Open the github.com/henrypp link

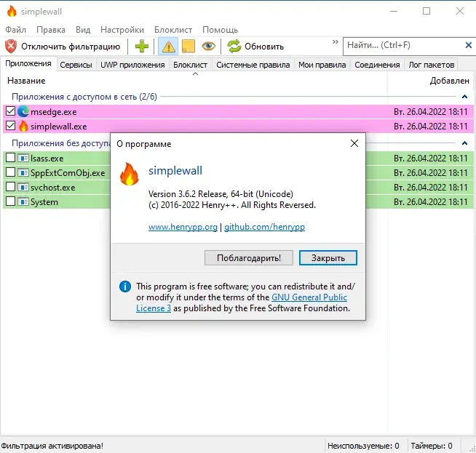tap(264, 227)
